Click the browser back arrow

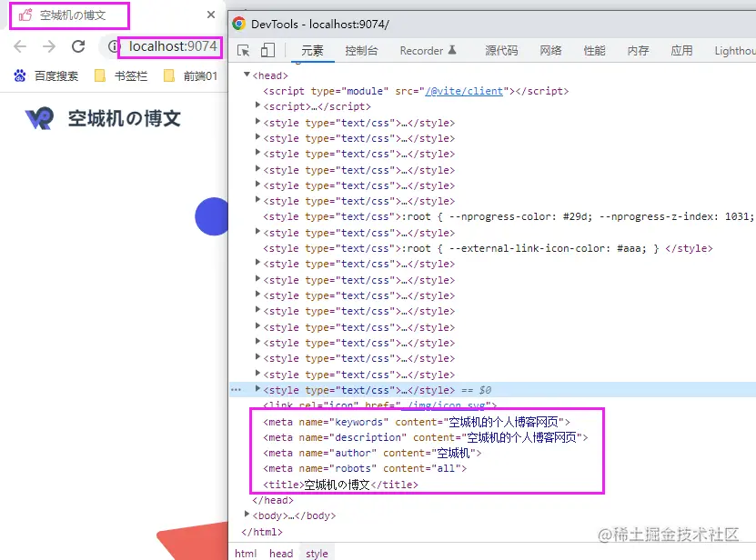(x=20, y=46)
